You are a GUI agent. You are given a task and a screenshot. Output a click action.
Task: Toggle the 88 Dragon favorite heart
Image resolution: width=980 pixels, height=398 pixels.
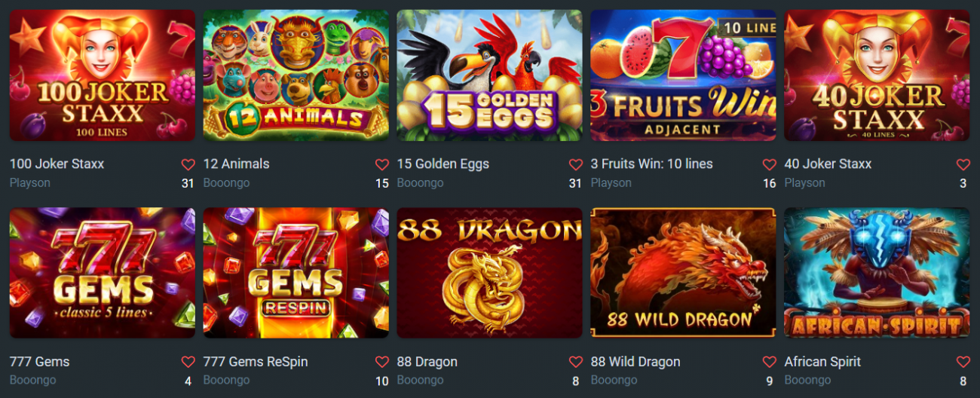pyautogui.click(x=575, y=362)
